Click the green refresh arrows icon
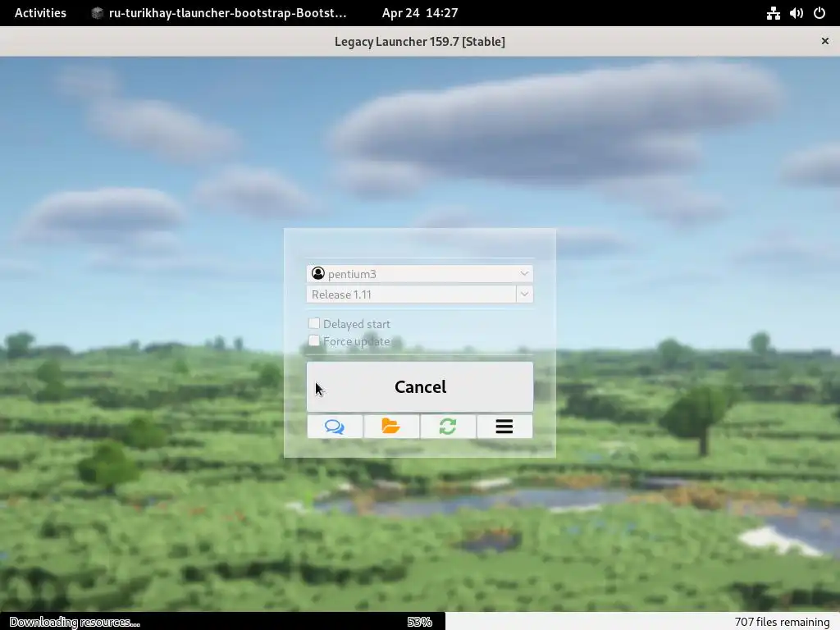This screenshot has height=630, width=840. (x=448, y=427)
